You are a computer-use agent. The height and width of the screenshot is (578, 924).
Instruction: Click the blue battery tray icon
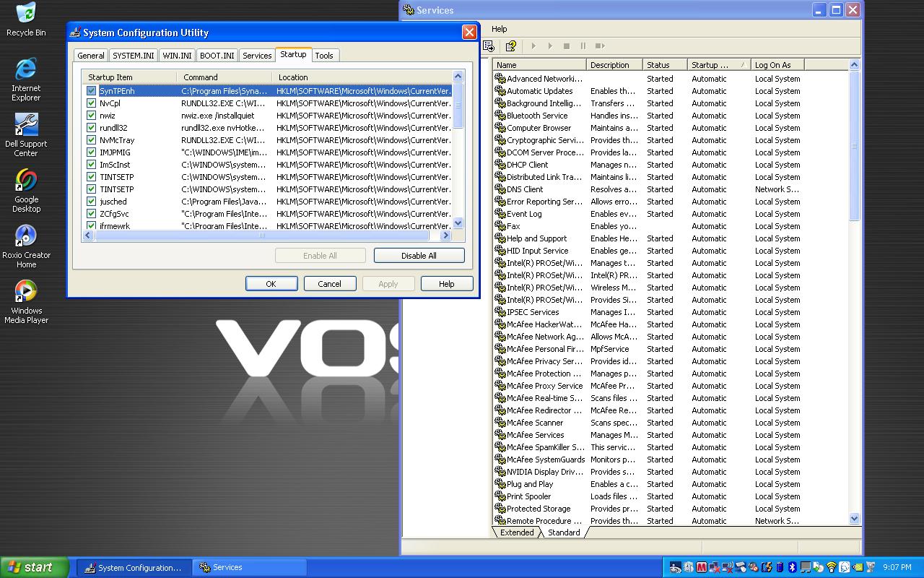coord(779,568)
